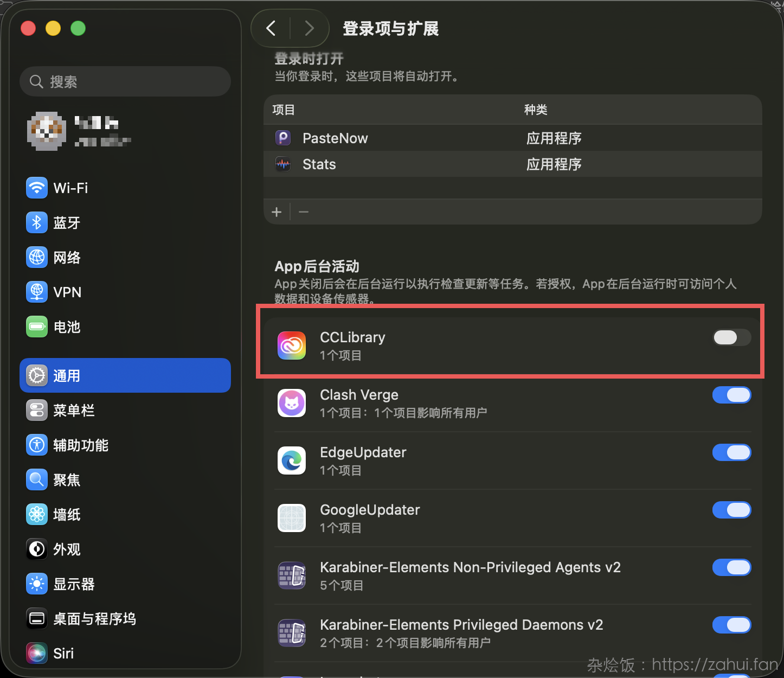This screenshot has height=678, width=784.
Task: Turn off EdgeUpdater background toggle
Action: click(731, 452)
